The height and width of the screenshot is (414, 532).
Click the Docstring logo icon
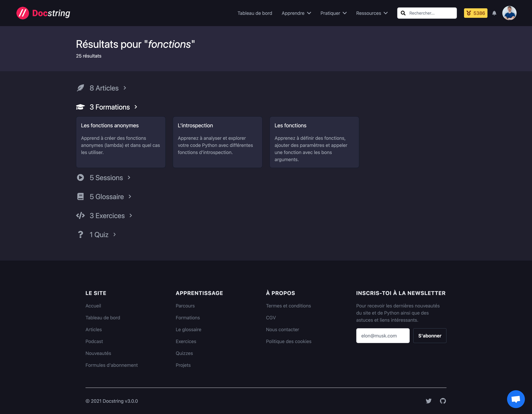click(22, 13)
